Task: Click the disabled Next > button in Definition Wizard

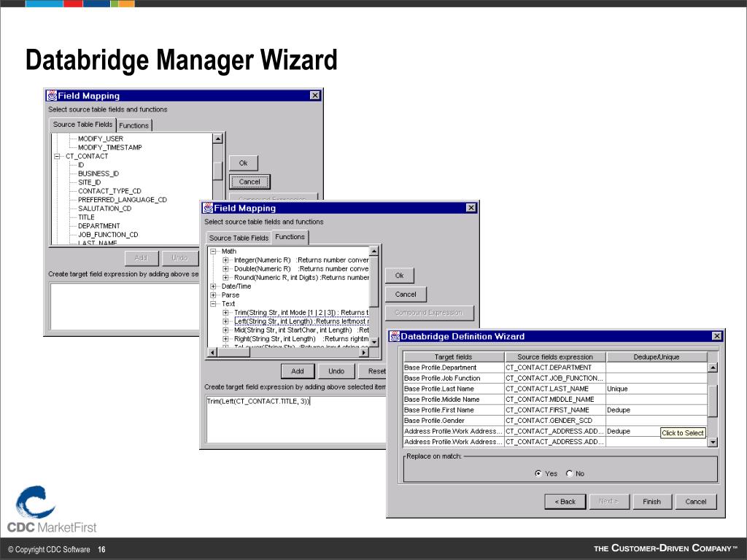Action: 609,502
